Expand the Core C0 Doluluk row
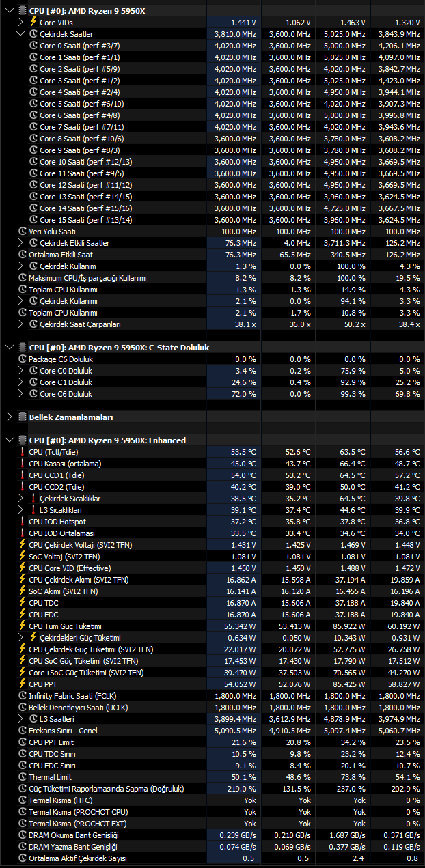This screenshot has height=868, width=425. click(21, 371)
